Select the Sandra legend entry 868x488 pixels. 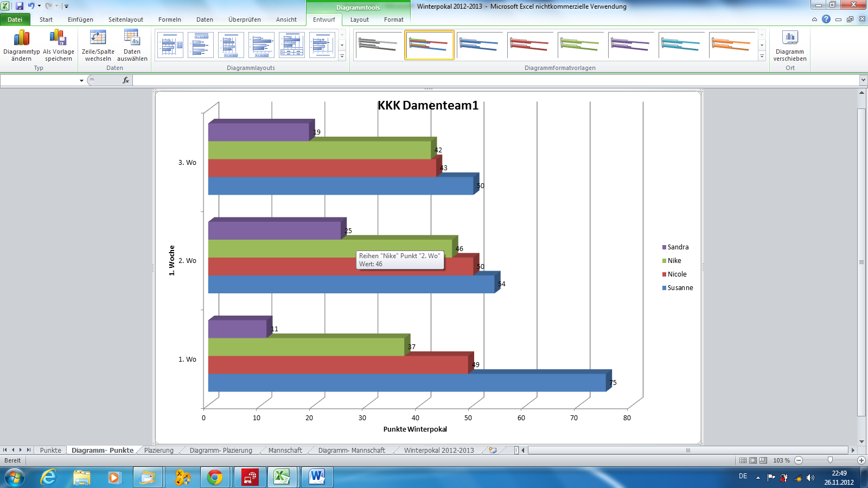(x=675, y=247)
